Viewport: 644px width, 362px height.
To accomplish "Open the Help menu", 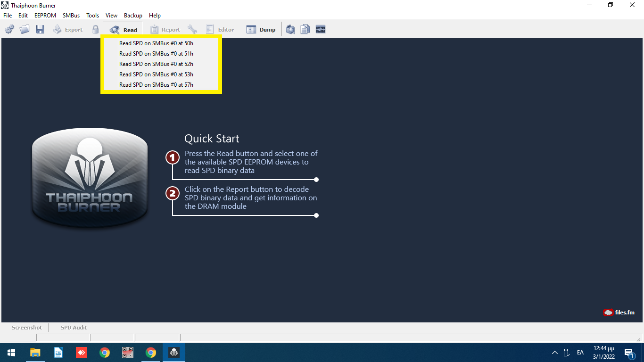I will [155, 16].
